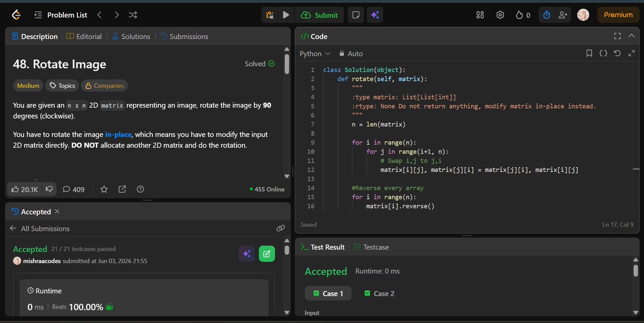The height and width of the screenshot is (323, 644).
Task: Open the layout grid icon
Action: (x=480, y=15)
